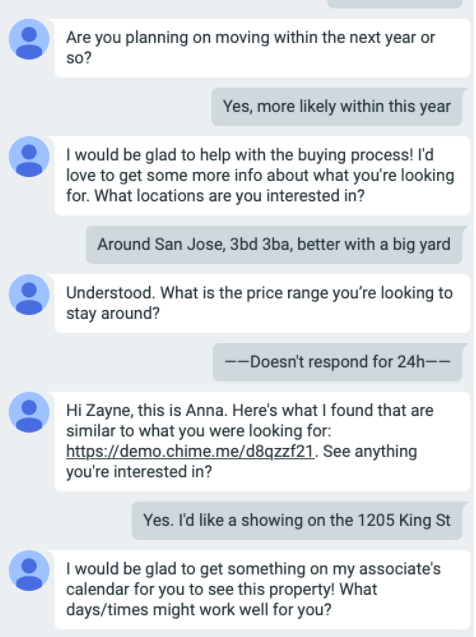The height and width of the screenshot is (637, 476).
Task: Open the demo.chime.me/d8qzzf21 link
Action: pos(190,451)
